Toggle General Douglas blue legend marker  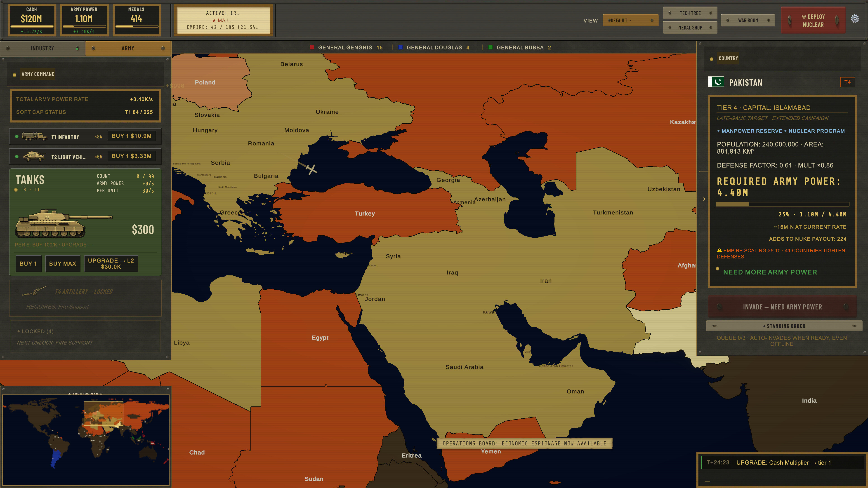tap(400, 47)
